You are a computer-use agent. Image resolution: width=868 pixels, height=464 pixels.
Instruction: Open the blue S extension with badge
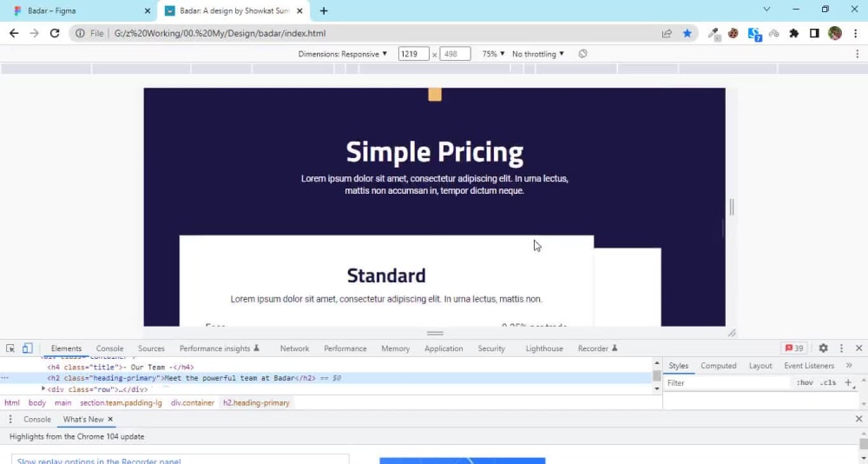754,34
